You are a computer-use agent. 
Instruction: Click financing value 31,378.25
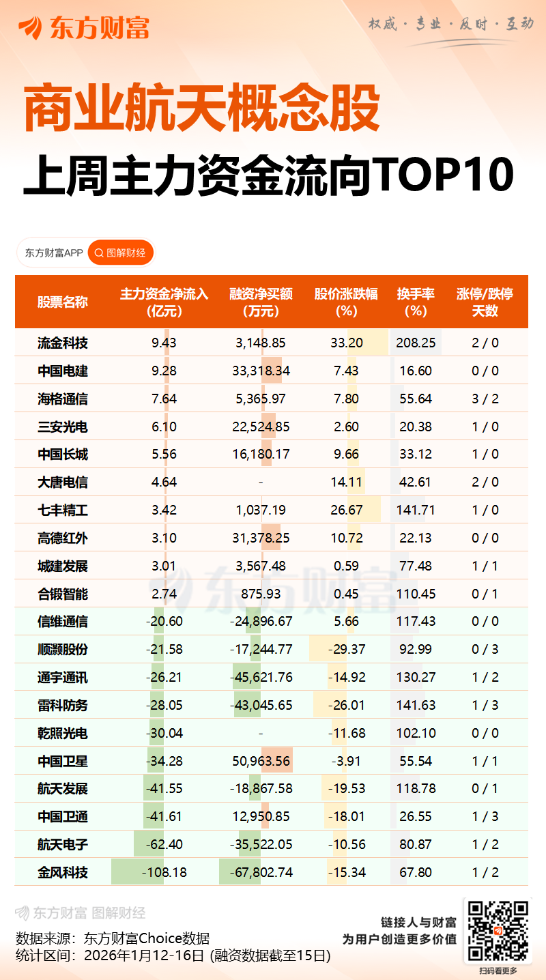(261, 538)
